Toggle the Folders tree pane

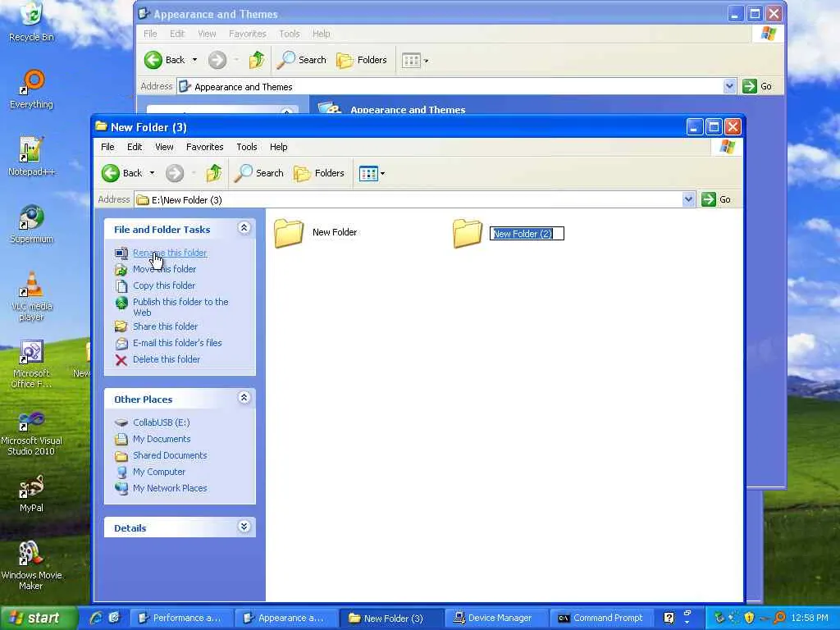click(x=319, y=173)
